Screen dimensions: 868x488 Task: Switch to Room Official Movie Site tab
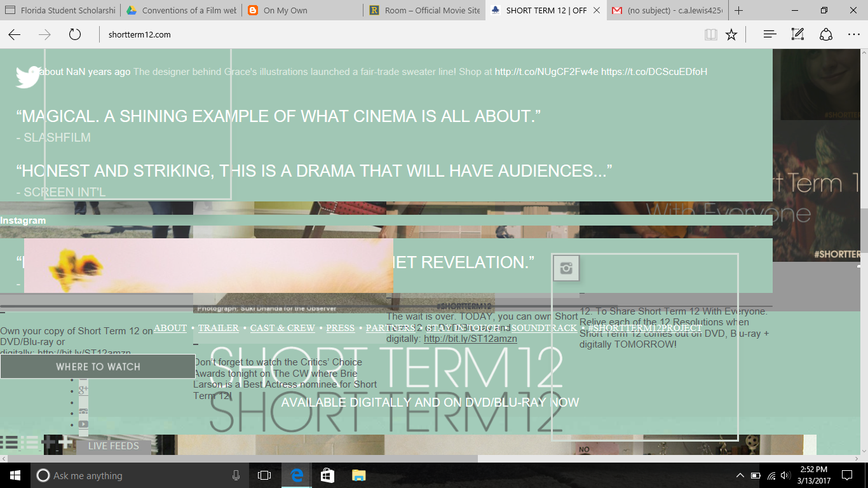click(x=424, y=10)
